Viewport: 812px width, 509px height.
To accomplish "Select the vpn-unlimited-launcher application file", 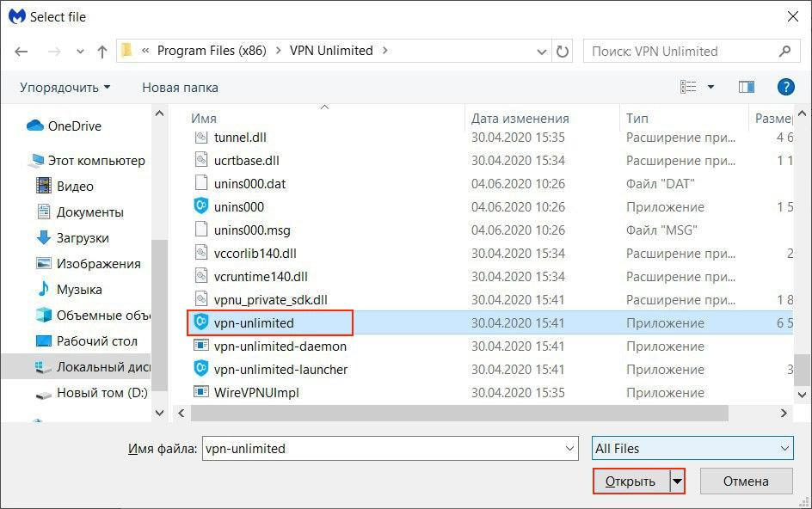I will (x=280, y=370).
